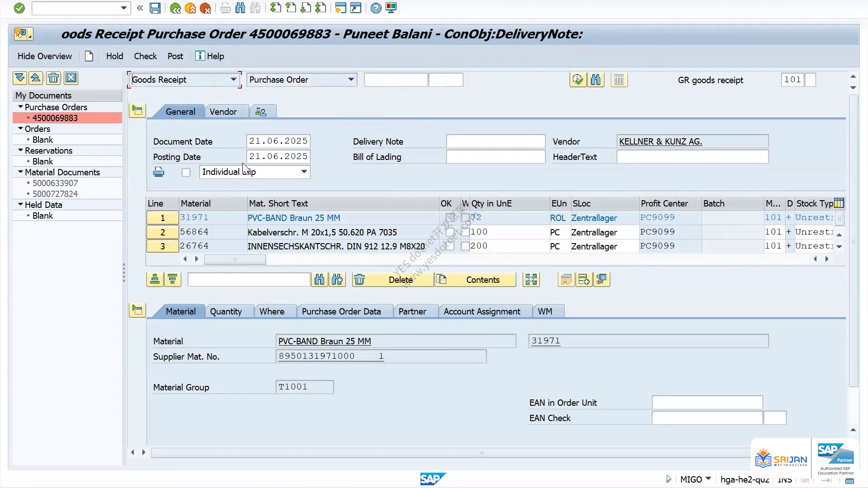
Task: Check the OK box for line 3
Action: pyautogui.click(x=450, y=246)
